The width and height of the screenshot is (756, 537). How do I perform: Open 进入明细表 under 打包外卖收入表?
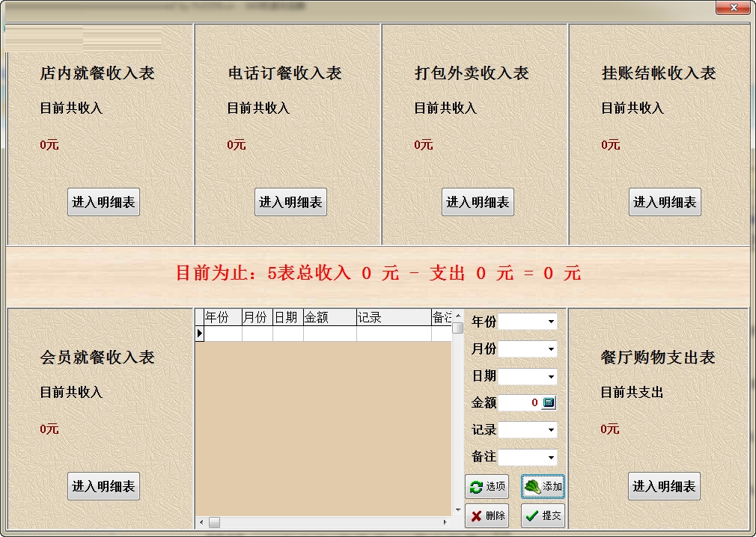478,202
